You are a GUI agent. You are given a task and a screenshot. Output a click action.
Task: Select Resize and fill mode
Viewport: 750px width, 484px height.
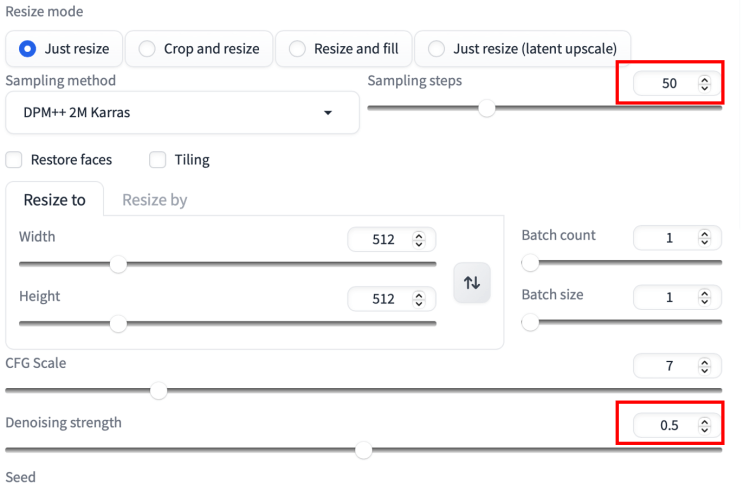click(297, 48)
